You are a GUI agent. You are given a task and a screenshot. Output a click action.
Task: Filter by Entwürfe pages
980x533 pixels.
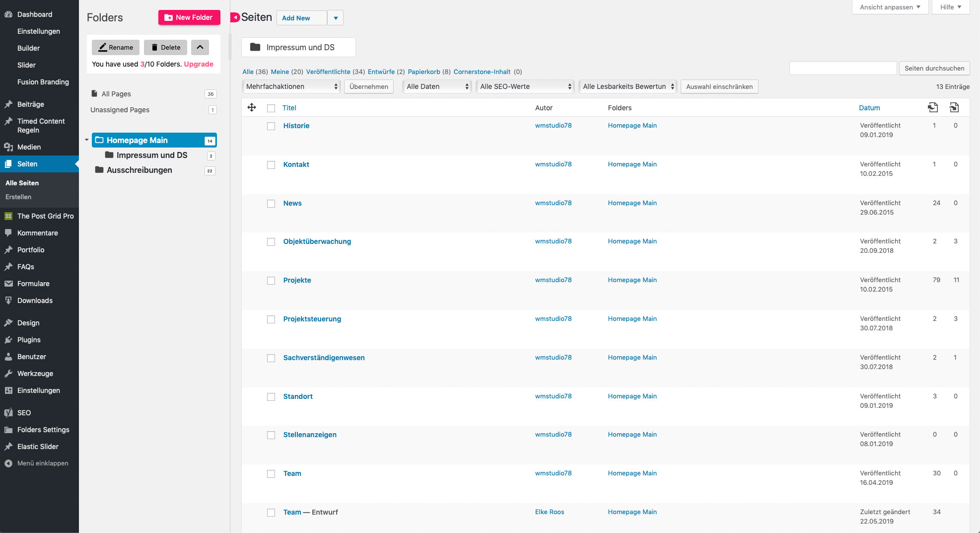(x=381, y=72)
